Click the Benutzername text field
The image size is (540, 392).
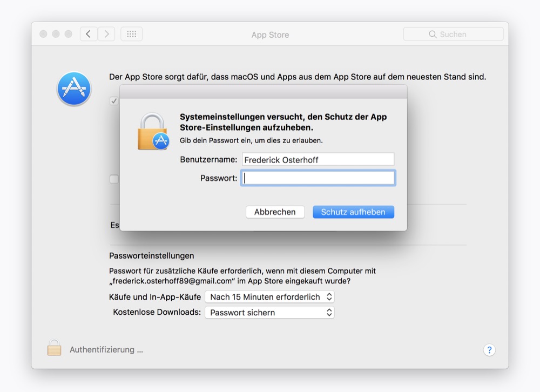click(318, 160)
